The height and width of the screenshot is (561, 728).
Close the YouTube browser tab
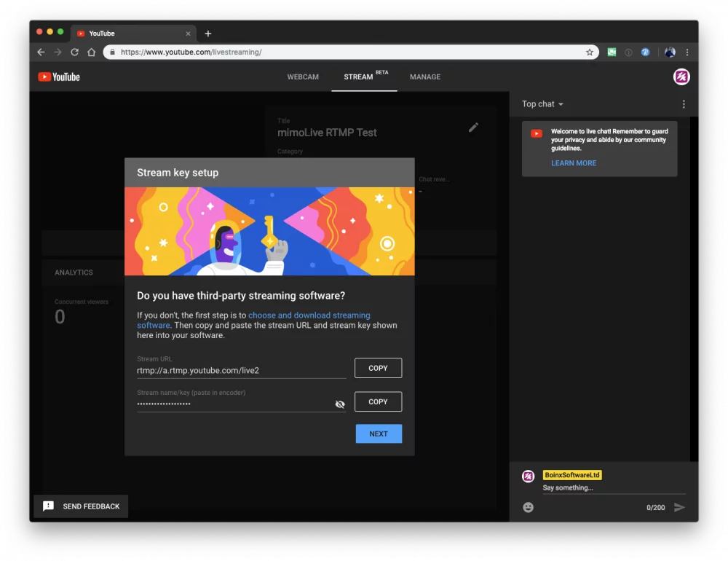tap(188, 34)
